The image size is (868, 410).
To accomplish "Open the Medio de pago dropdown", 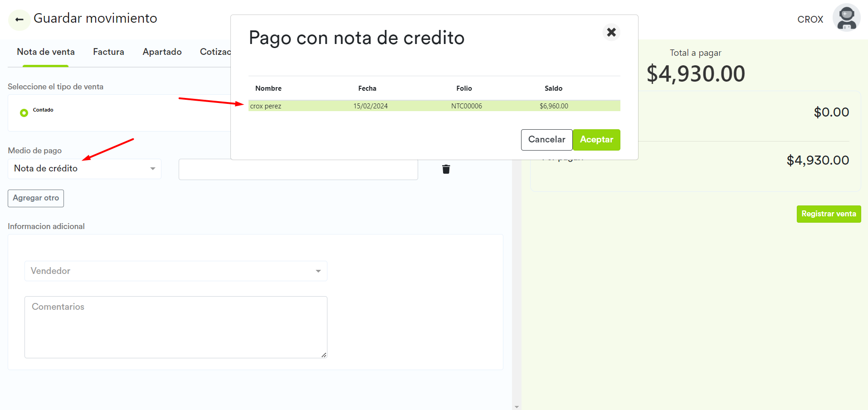I will (x=84, y=169).
